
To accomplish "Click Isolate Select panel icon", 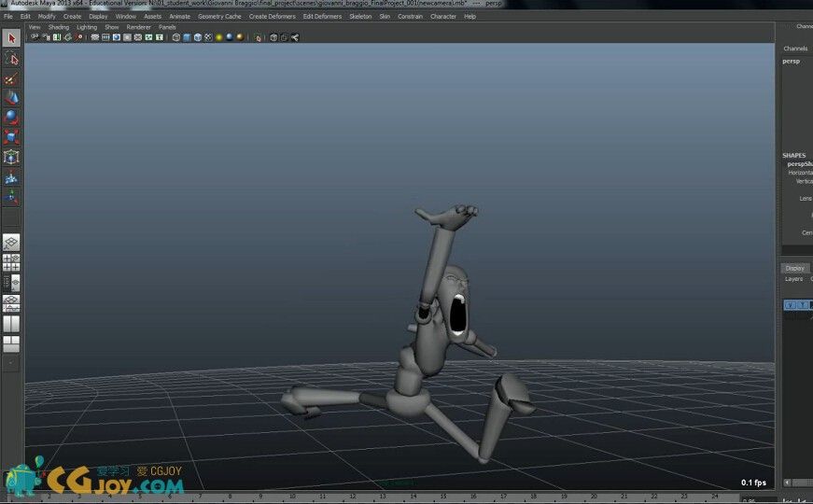I will pyautogui.click(x=258, y=37).
